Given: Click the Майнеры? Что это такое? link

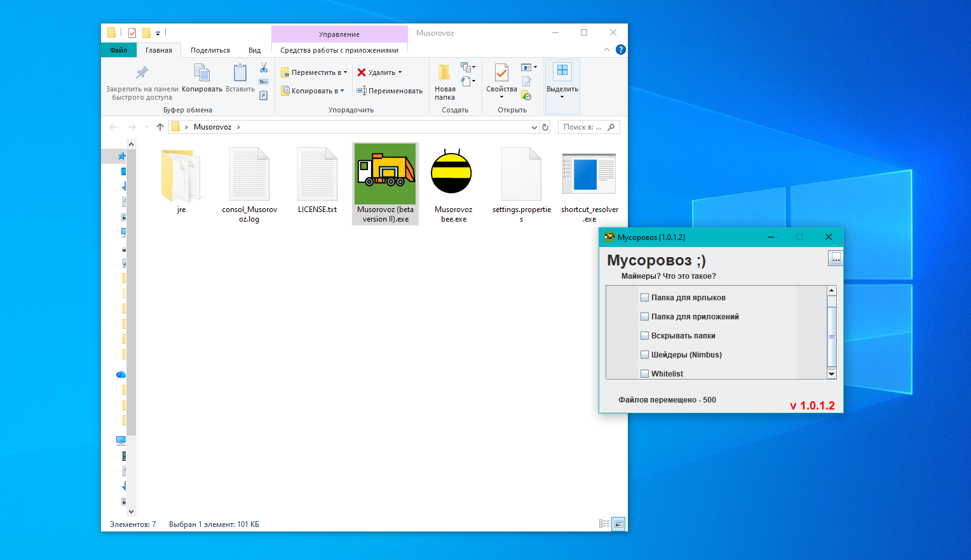Looking at the screenshot, I should 669,276.
